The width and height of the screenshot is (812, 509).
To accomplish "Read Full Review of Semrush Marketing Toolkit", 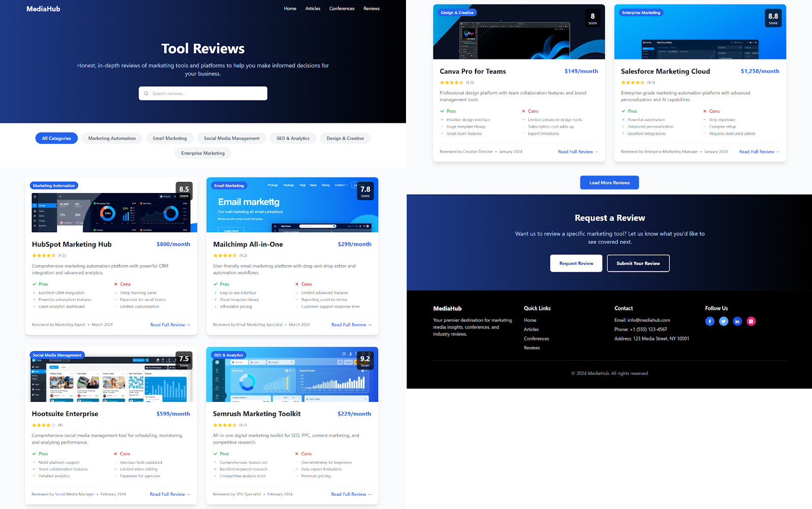I will point(351,494).
